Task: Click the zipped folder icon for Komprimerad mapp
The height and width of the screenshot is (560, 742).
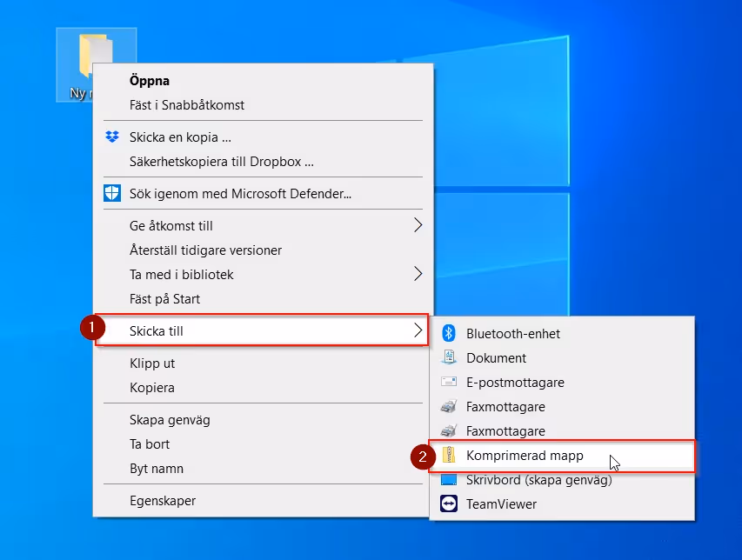Action: point(449,455)
